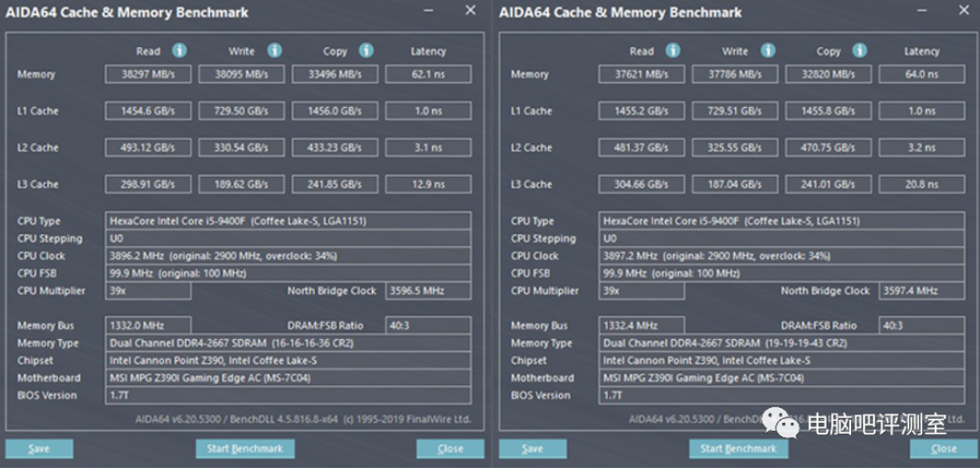980x468 pixels.
Task: Click Save button in right window
Action: coord(533,449)
